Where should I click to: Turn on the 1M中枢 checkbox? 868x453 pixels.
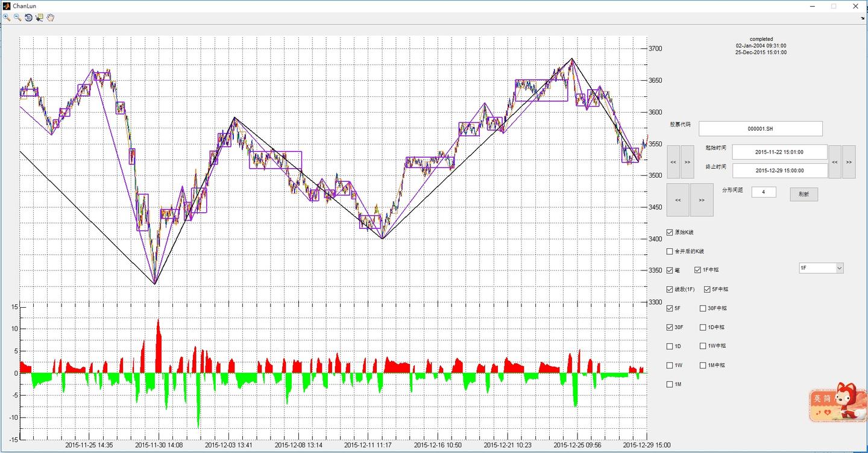pyautogui.click(x=703, y=366)
